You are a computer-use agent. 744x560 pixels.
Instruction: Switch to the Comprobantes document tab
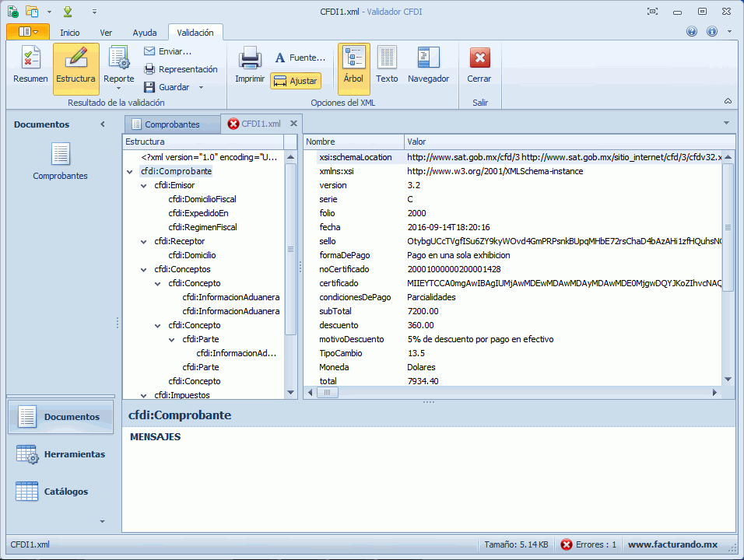pos(172,124)
